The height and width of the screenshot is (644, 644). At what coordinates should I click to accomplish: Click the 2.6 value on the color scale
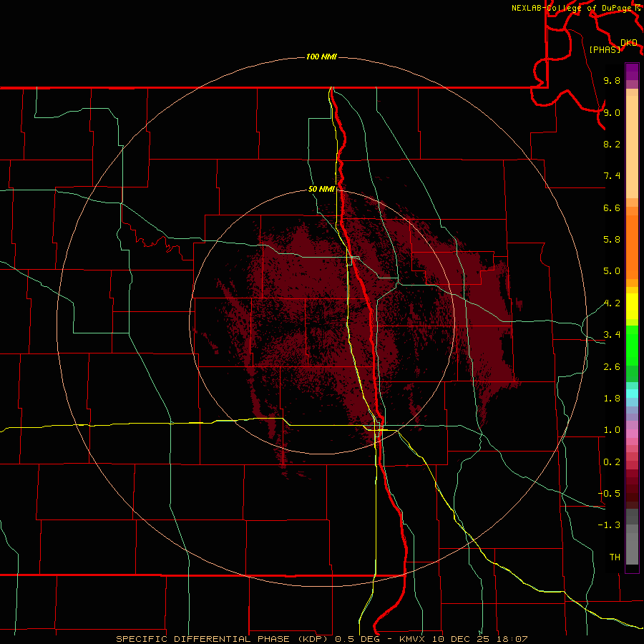[612, 367]
